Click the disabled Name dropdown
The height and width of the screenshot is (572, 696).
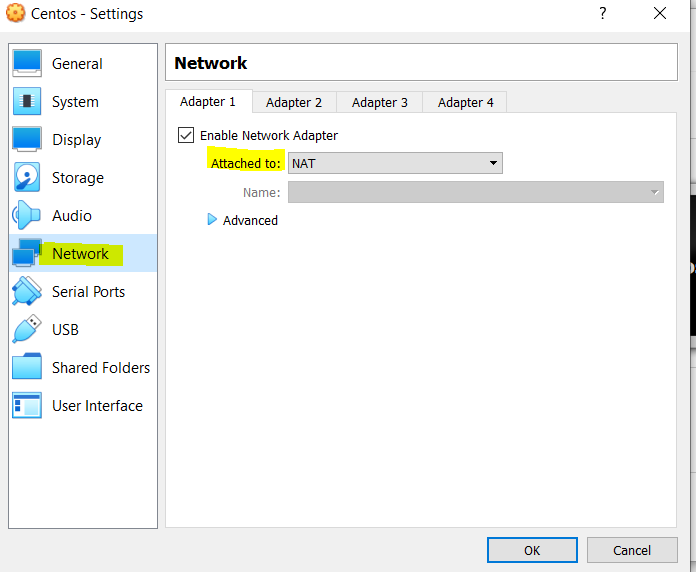476,192
